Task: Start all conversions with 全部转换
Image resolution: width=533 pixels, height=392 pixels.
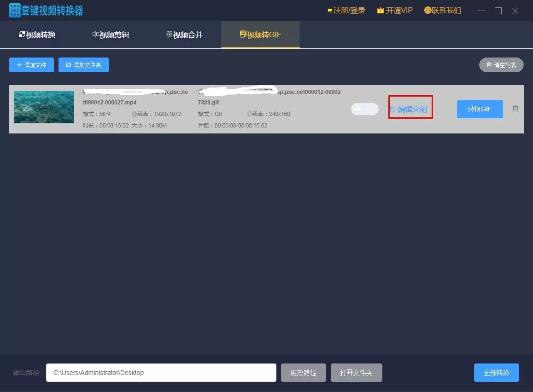Action: (x=496, y=373)
